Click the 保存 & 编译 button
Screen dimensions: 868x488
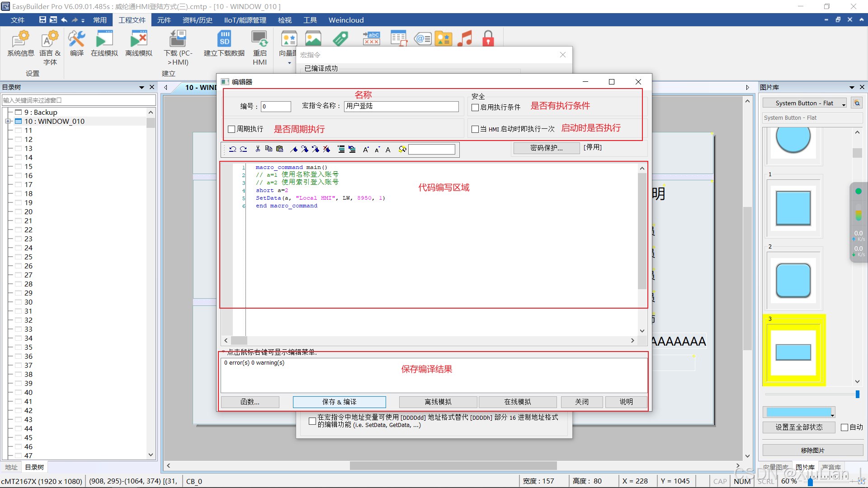339,402
